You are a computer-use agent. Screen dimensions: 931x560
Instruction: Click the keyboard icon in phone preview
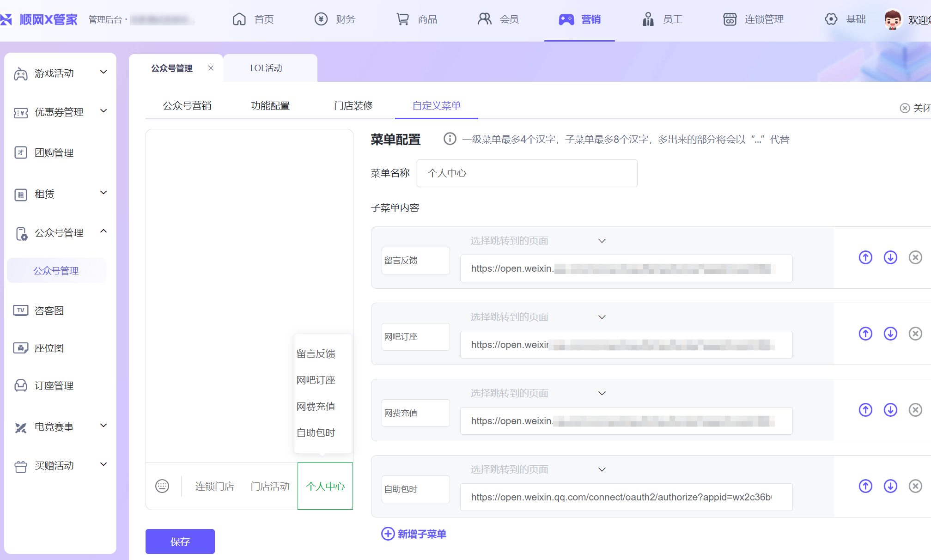pos(162,486)
